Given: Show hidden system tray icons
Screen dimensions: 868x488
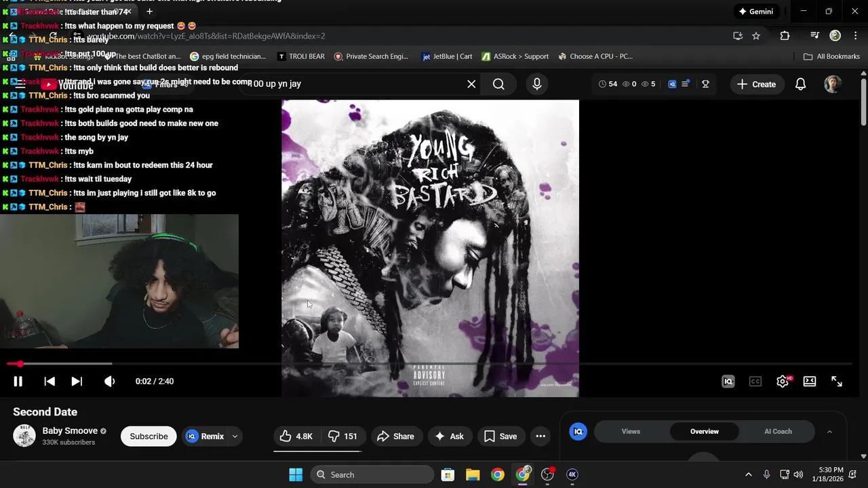Looking at the screenshot, I should coord(748,474).
